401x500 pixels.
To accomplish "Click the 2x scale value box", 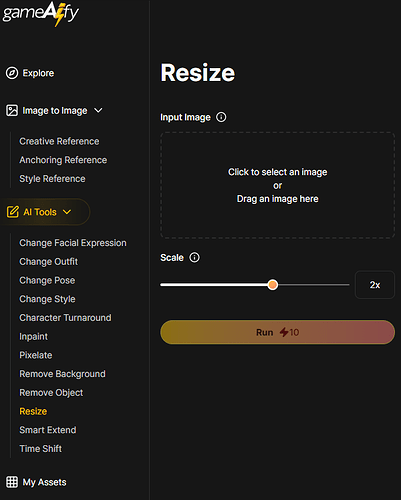I will pyautogui.click(x=375, y=285).
